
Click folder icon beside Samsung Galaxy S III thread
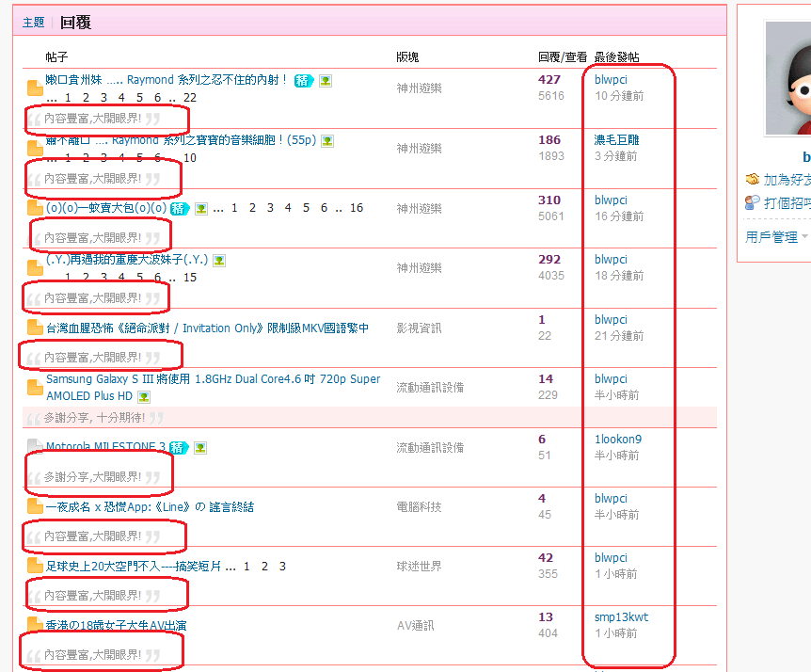click(35, 387)
